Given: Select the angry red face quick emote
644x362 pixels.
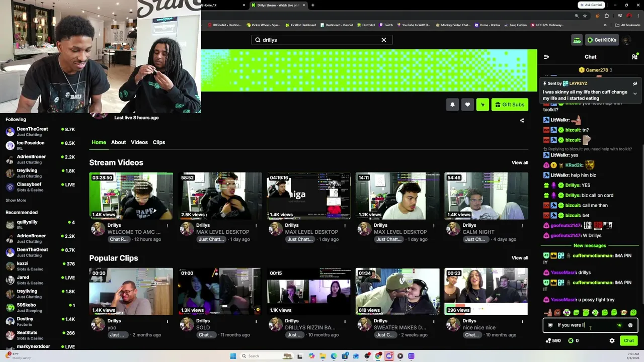Looking at the screenshot, I should pyautogui.click(x=557, y=313).
